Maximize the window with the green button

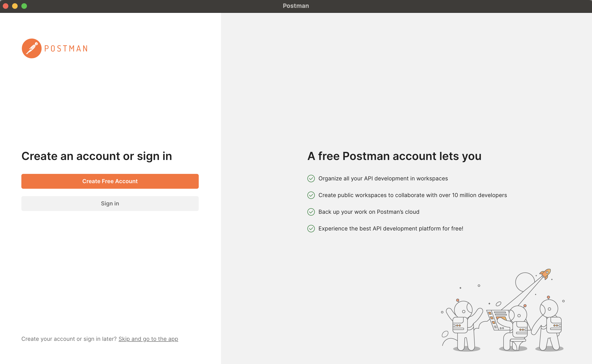24,6
